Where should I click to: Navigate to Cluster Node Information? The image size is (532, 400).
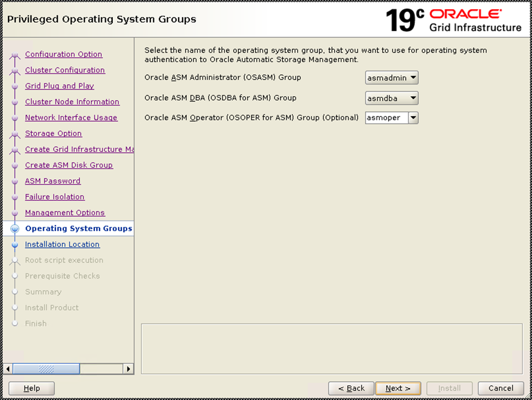[x=72, y=102]
